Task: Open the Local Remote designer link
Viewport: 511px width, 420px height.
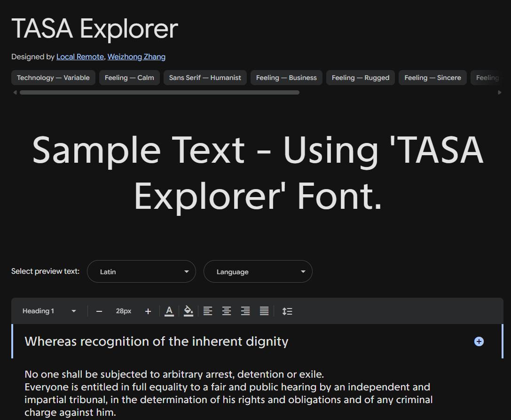Action: pyautogui.click(x=80, y=57)
